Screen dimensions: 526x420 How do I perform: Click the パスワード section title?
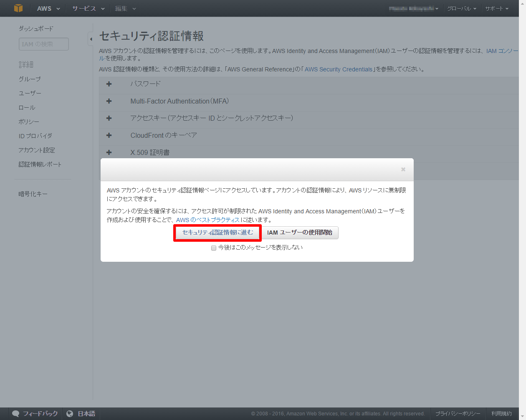coord(145,84)
